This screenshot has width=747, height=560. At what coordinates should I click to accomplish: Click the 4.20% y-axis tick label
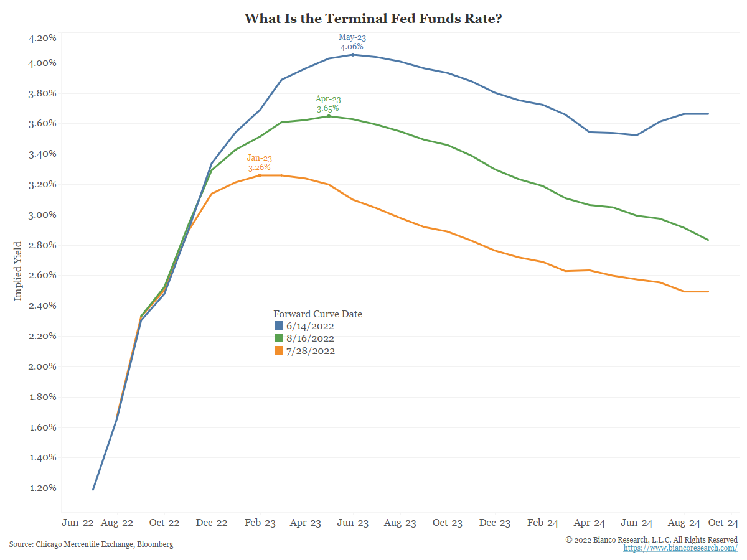pos(43,38)
